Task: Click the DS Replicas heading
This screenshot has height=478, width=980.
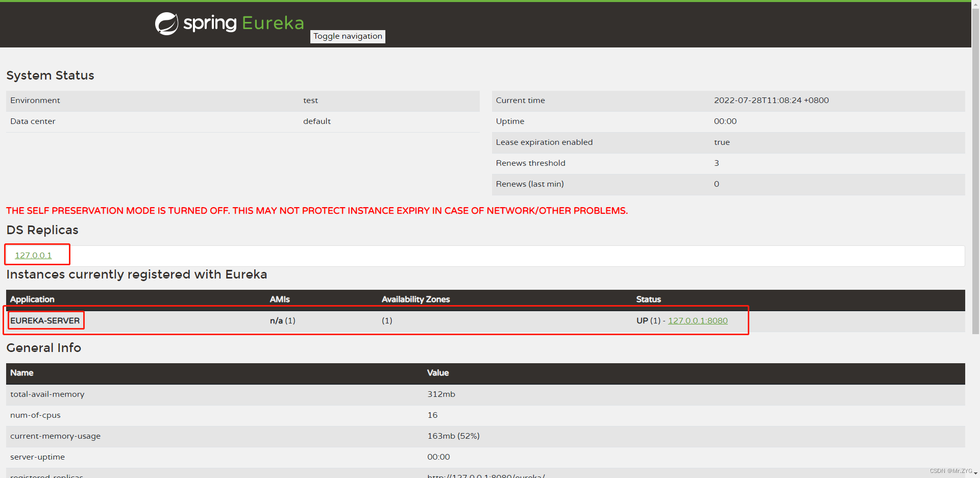Action: point(42,230)
